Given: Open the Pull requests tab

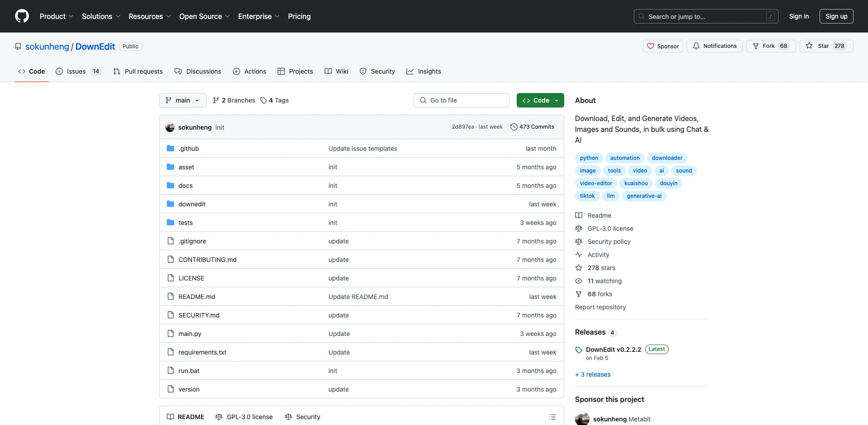Looking at the screenshot, I should coord(138,71).
